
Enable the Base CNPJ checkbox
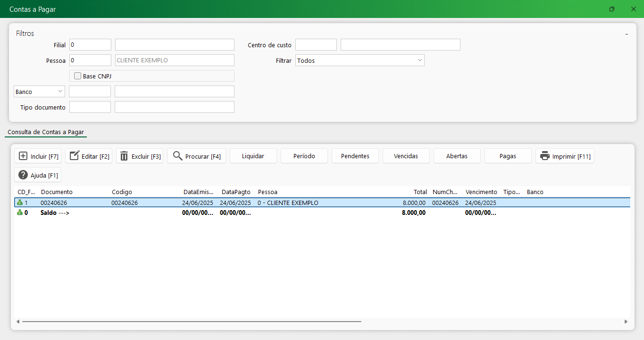(78, 76)
